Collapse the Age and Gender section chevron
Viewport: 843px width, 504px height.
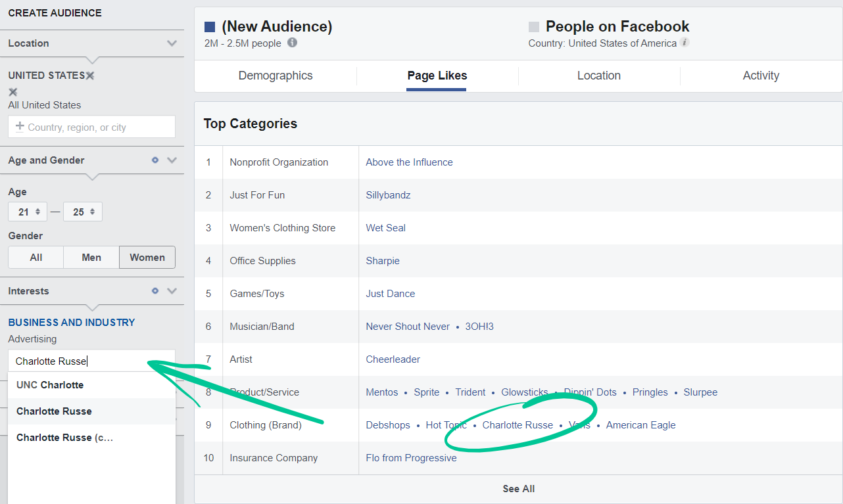[x=172, y=160]
